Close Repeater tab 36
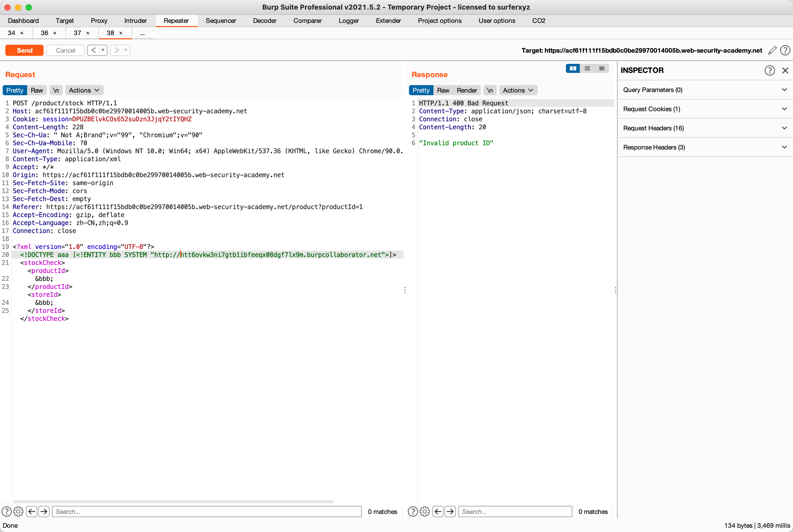Image resolution: width=793 pixels, height=532 pixels. point(55,33)
